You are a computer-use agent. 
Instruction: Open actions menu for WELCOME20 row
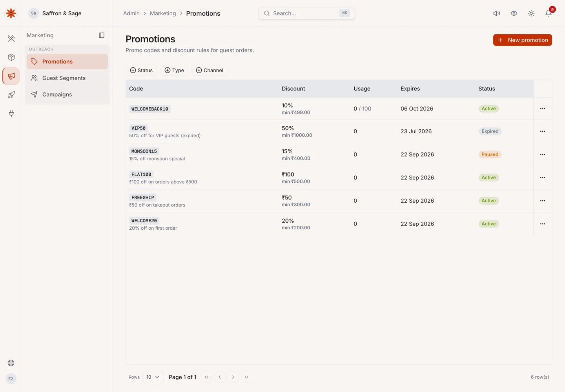tap(543, 224)
